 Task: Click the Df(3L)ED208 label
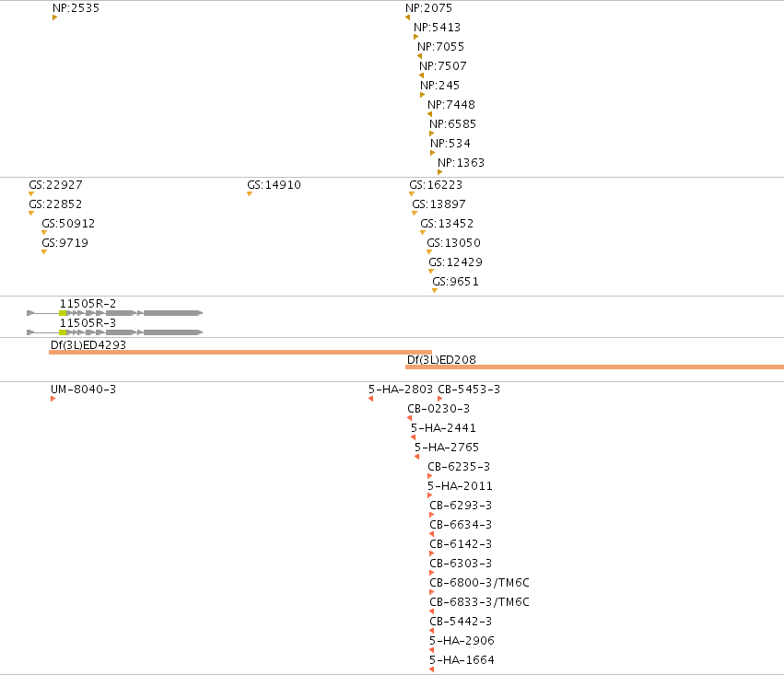coord(441,360)
